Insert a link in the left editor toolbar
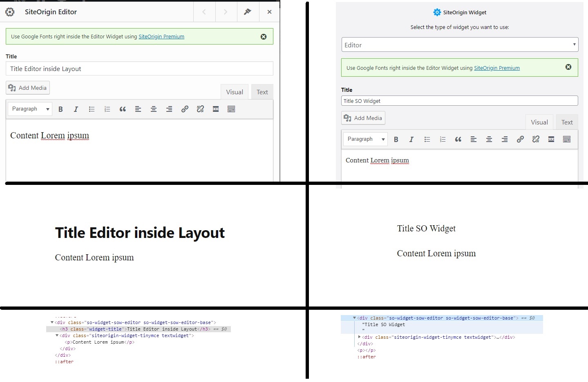 pyautogui.click(x=185, y=109)
